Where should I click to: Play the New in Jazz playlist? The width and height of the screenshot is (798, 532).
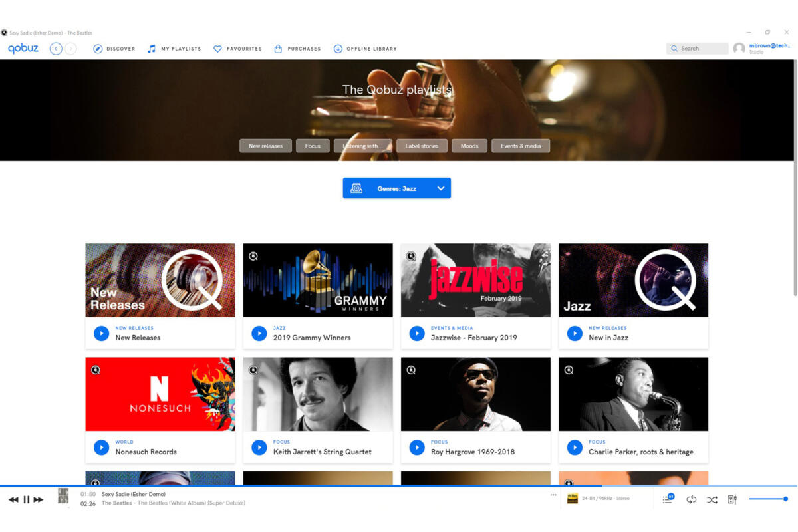(x=575, y=333)
